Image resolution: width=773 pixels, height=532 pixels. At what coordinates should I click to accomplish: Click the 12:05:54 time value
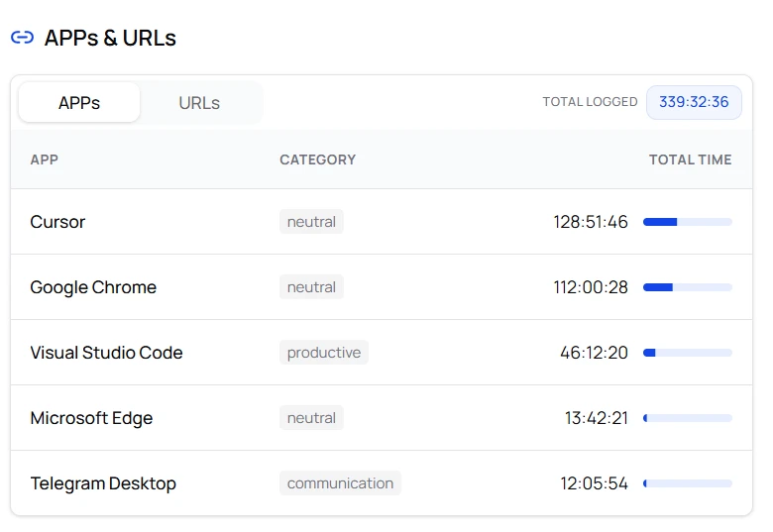(x=594, y=483)
